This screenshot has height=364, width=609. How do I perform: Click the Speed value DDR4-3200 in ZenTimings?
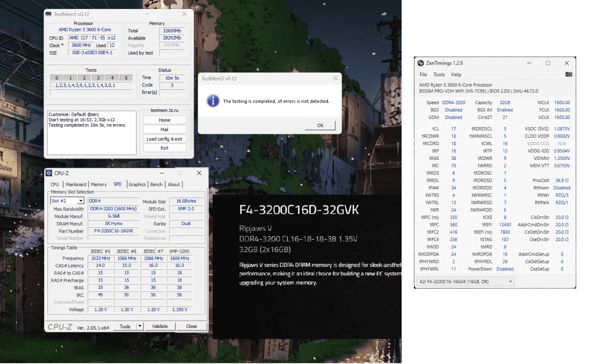453,103
